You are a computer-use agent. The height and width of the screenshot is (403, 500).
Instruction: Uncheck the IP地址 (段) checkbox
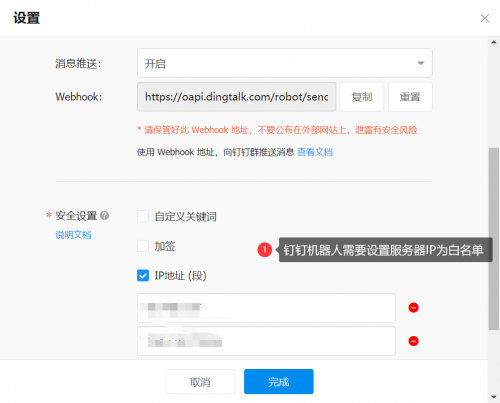tap(143, 276)
